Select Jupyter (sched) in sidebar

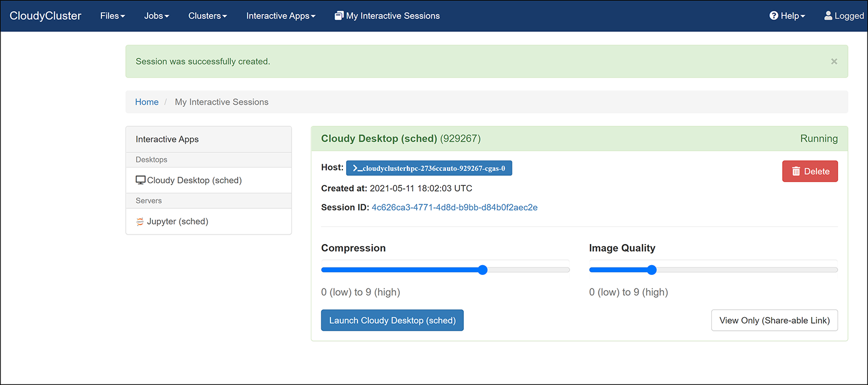tap(209, 221)
